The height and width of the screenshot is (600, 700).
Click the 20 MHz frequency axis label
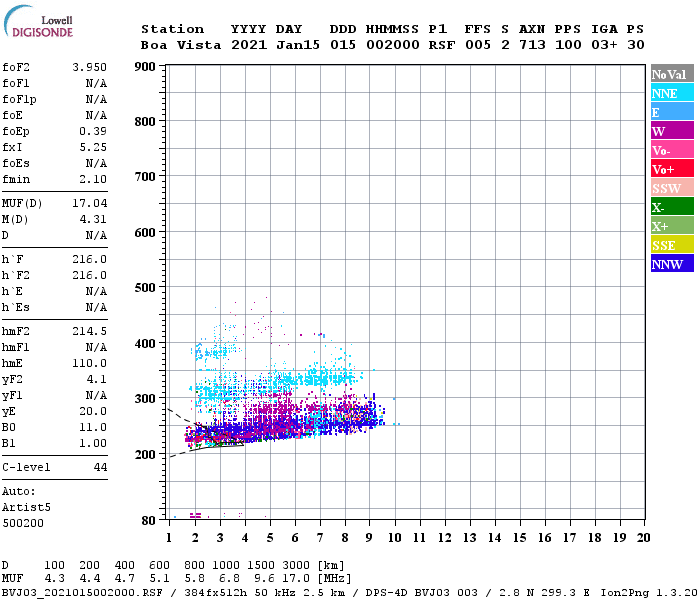click(x=643, y=538)
